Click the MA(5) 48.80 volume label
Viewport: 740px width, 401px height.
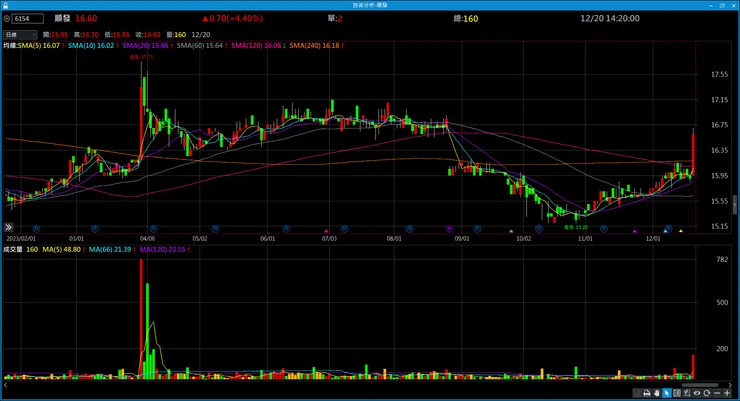(x=61, y=250)
